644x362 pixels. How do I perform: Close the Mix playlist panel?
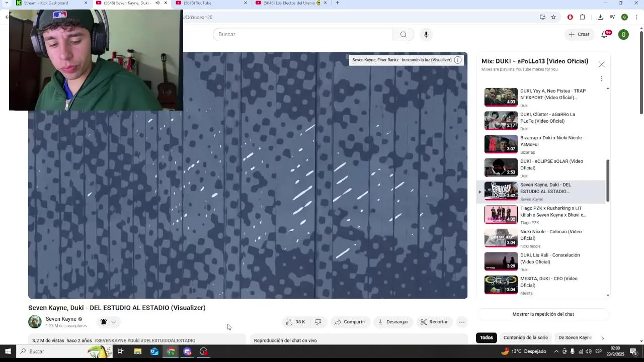(x=601, y=64)
